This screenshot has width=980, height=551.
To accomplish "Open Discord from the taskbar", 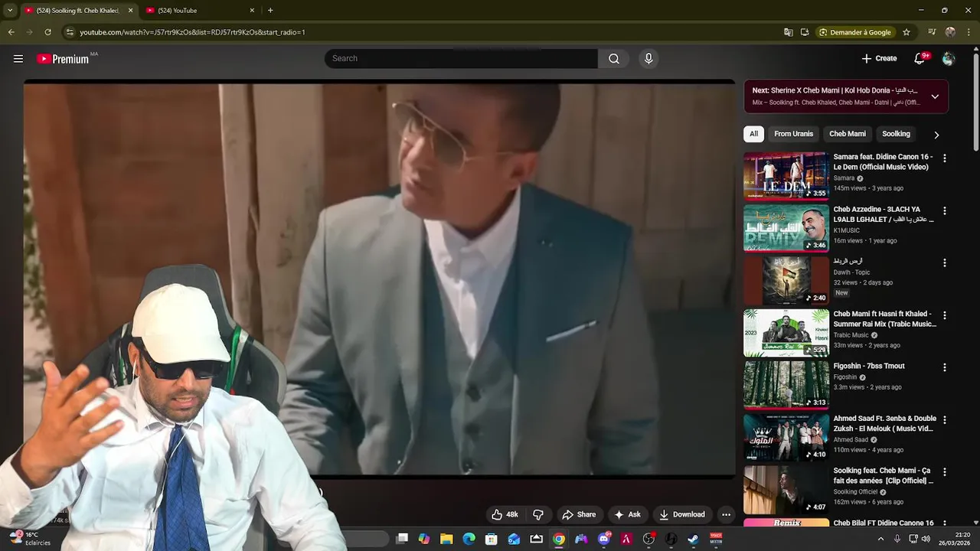I will [x=603, y=539].
